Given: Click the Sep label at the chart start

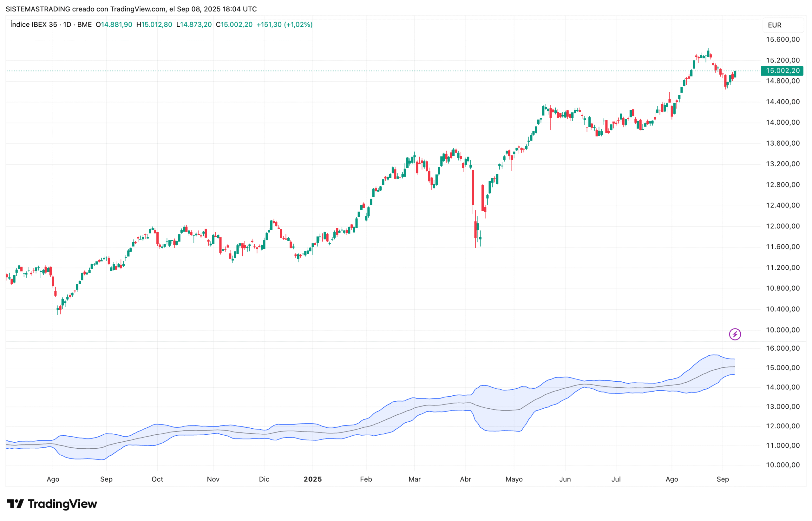Looking at the screenshot, I should pos(107,479).
